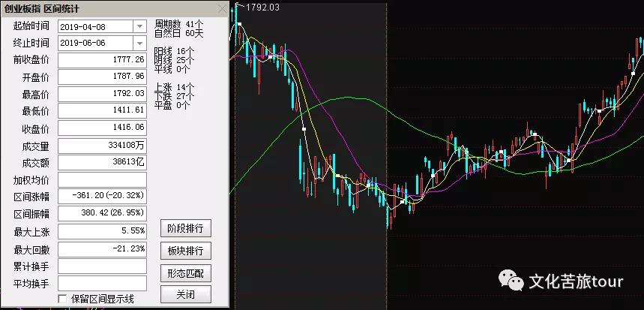644x310 pixels.
Task: Click the empty 加权均价 field
Action: tap(102, 179)
